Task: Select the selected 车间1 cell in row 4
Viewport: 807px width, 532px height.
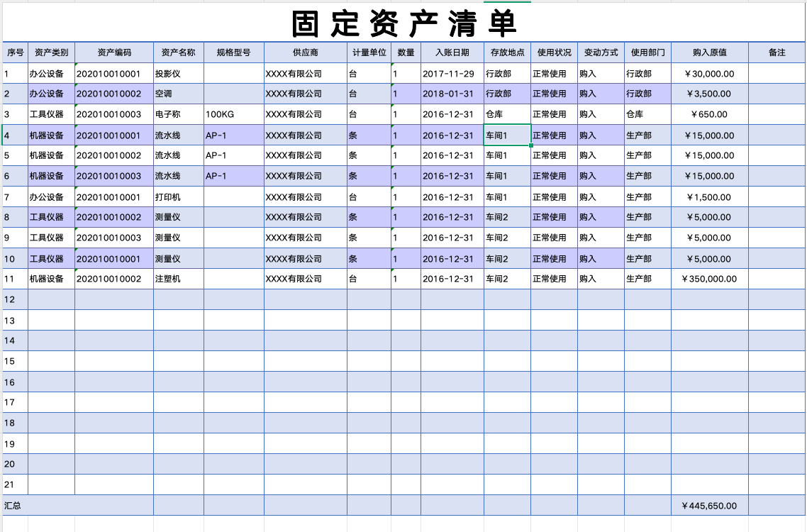Action: point(508,135)
